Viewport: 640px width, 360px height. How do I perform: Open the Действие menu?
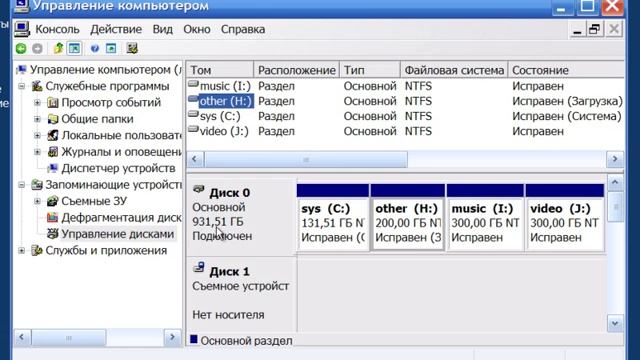point(116,29)
